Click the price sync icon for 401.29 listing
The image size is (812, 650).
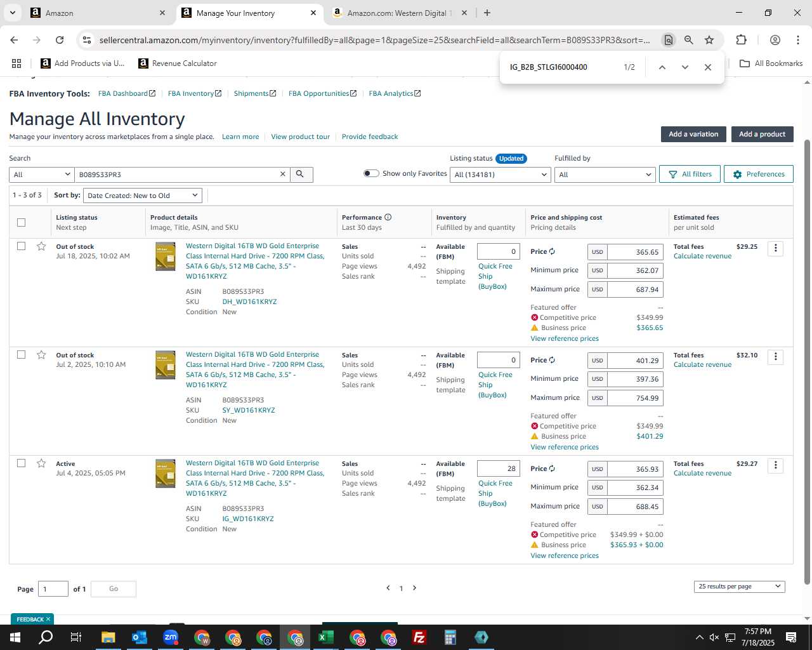point(552,360)
